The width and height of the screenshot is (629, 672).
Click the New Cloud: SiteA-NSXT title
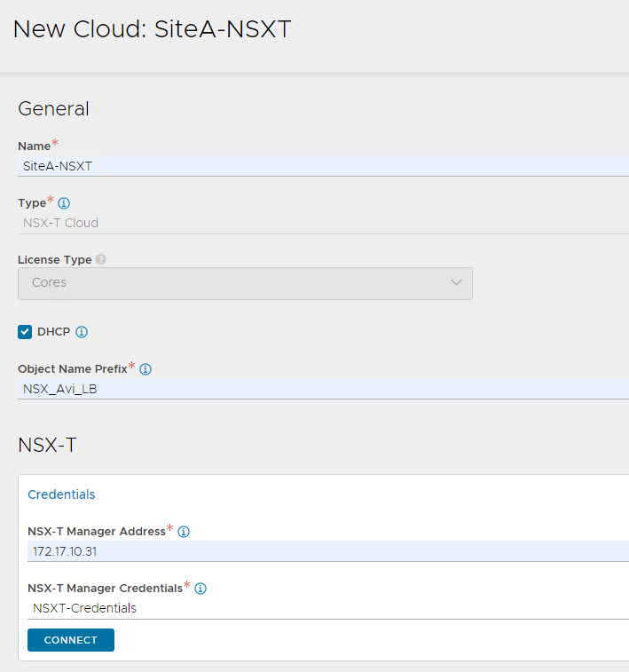[x=152, y=29]
